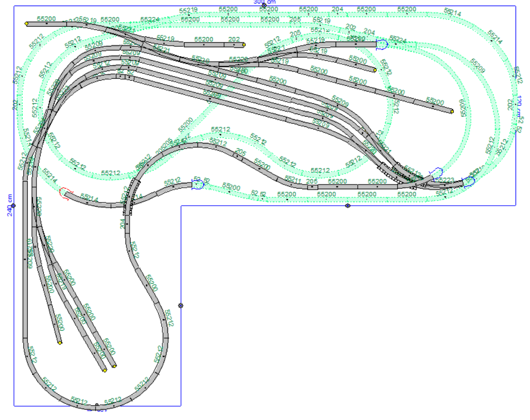The width and height of the screenshot is (530, 420).
Task: Select the short 202 track piece at top centre
Action: click(234, 44)
